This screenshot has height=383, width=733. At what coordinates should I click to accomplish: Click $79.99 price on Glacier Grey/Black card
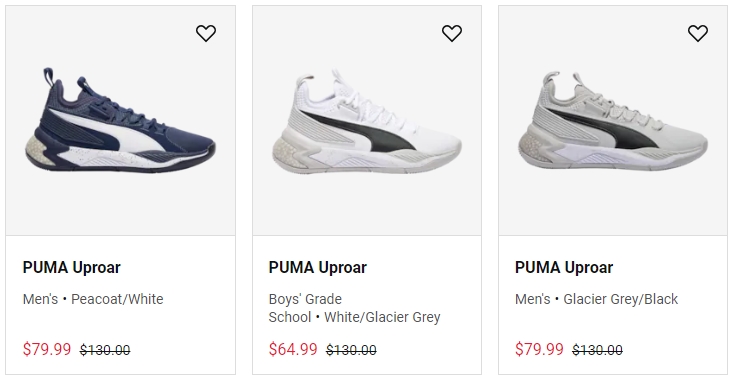(539, 349)
